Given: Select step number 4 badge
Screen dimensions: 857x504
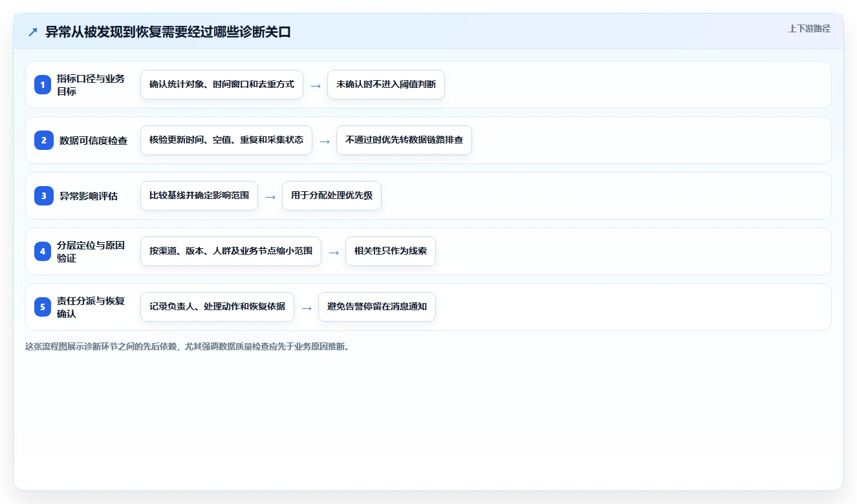Looking at the screenshot, I should click(43, 251).
